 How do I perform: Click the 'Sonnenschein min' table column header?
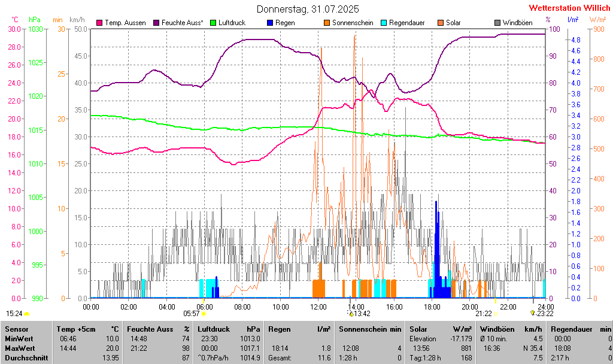click(x=370, y=329)
